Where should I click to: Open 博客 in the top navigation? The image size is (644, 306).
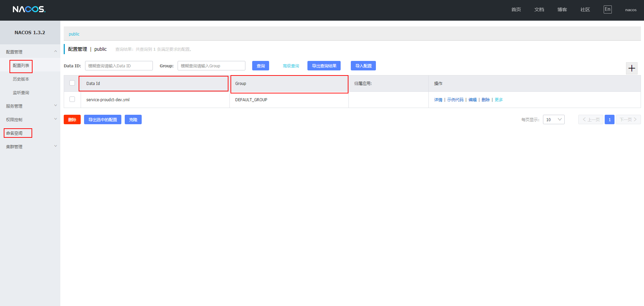click(x=562, y=9)
